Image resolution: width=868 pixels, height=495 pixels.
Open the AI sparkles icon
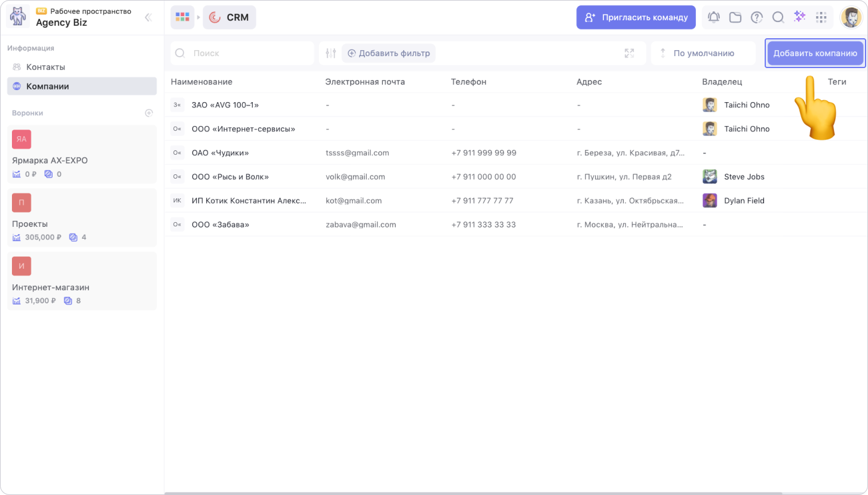coord(799,17)
